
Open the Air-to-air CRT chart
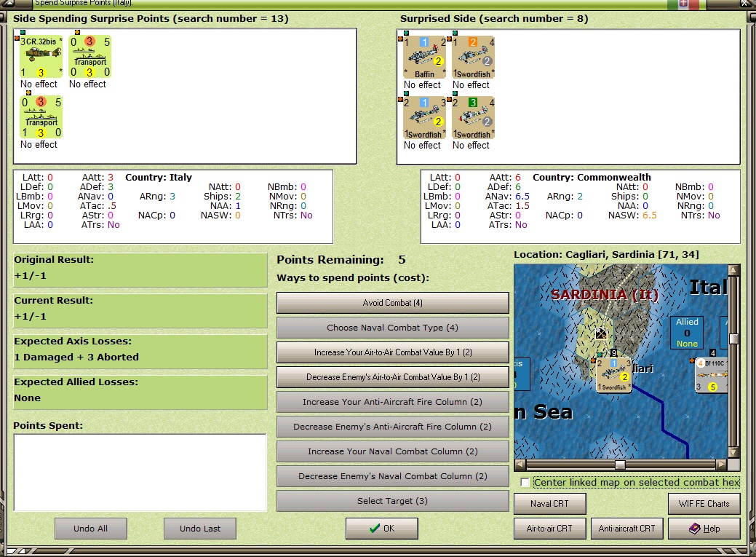point(549,529)
